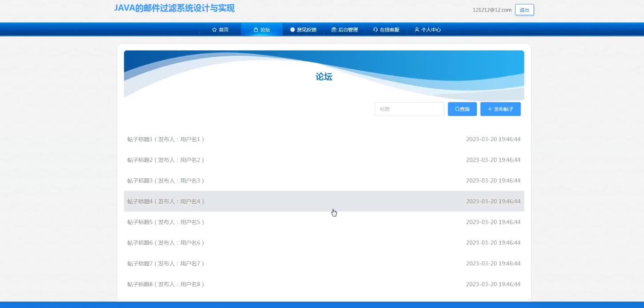Image resolution: width=644 pixels, height=308 pixels.
Task: Open the highlighted post 帖子标题4
Action: pos(165,201)
